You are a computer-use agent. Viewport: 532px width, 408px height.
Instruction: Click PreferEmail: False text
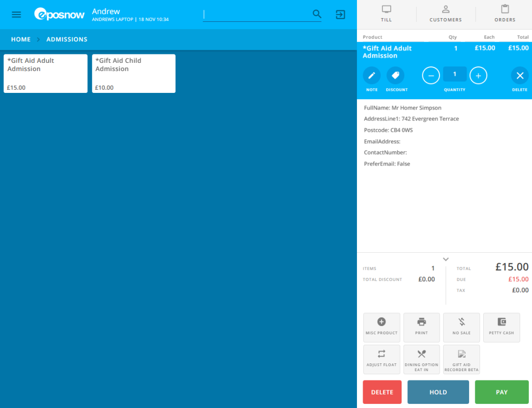click(x=387, y=164)
